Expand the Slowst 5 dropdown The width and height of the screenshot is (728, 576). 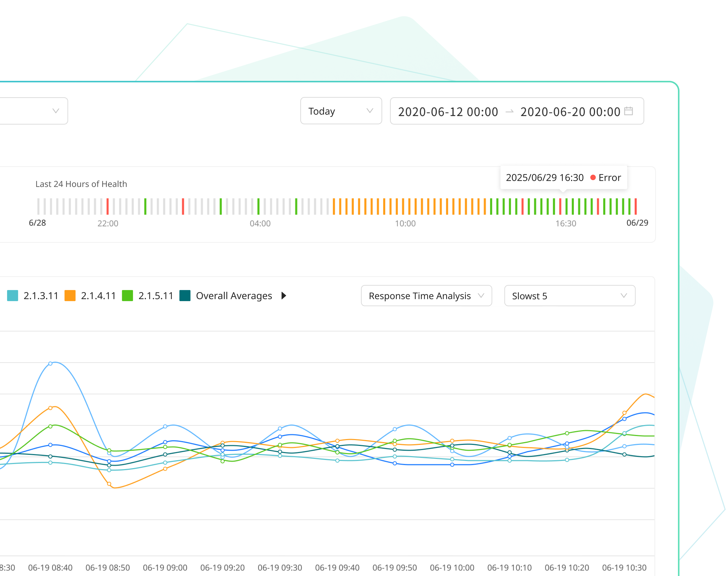tap(570, 296)
